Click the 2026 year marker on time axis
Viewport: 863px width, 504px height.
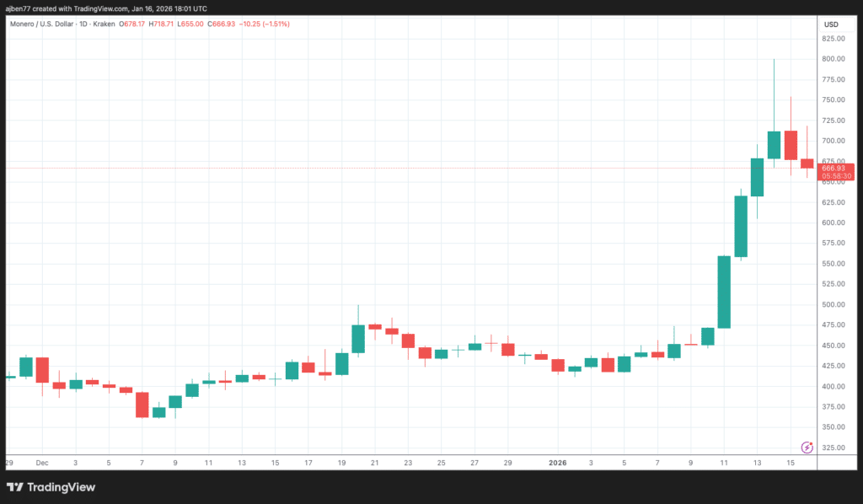coord(557,463)
